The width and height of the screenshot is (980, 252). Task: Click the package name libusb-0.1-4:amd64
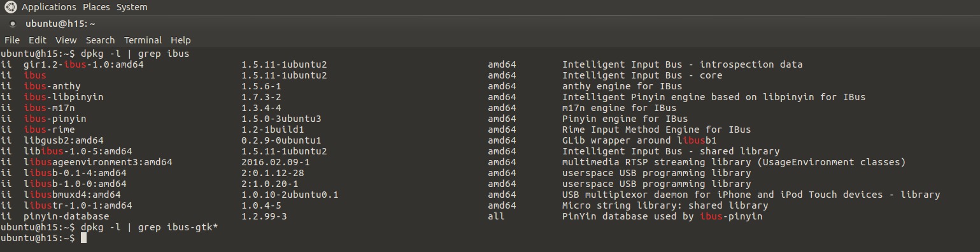tap(75, 173)
